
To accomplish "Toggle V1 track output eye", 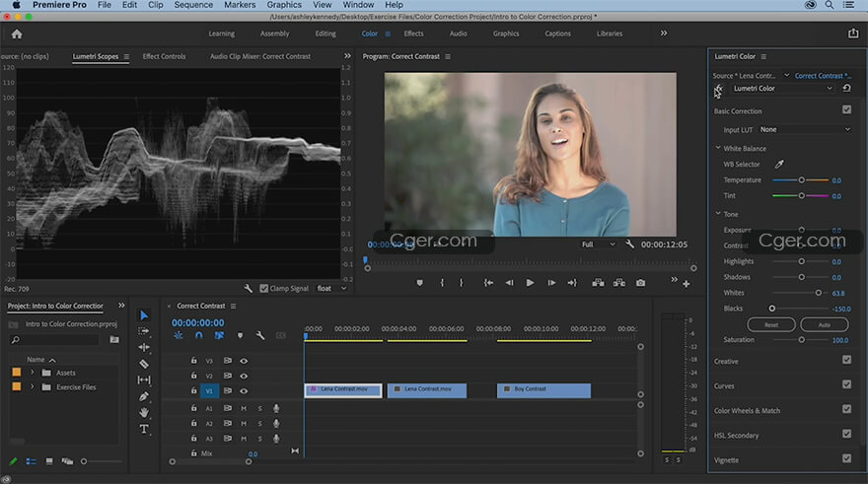I will 244,390.
